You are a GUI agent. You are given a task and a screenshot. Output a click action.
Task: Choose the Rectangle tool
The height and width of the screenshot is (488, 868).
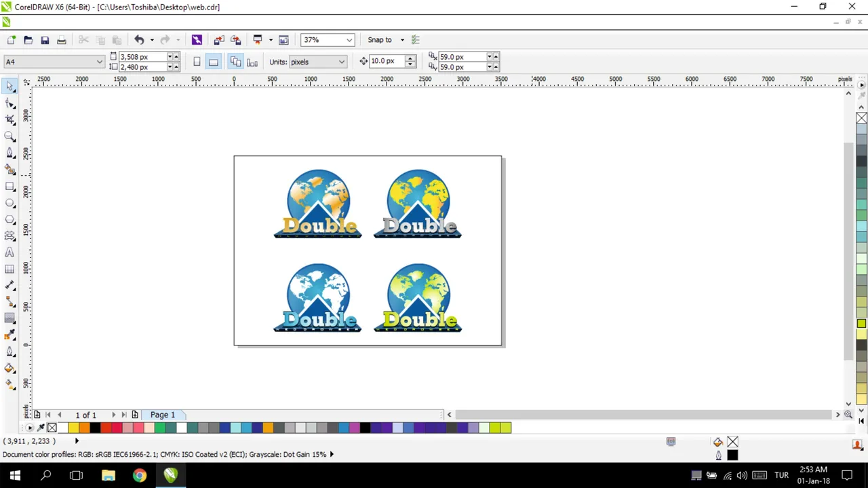click(x=10, y=186)
